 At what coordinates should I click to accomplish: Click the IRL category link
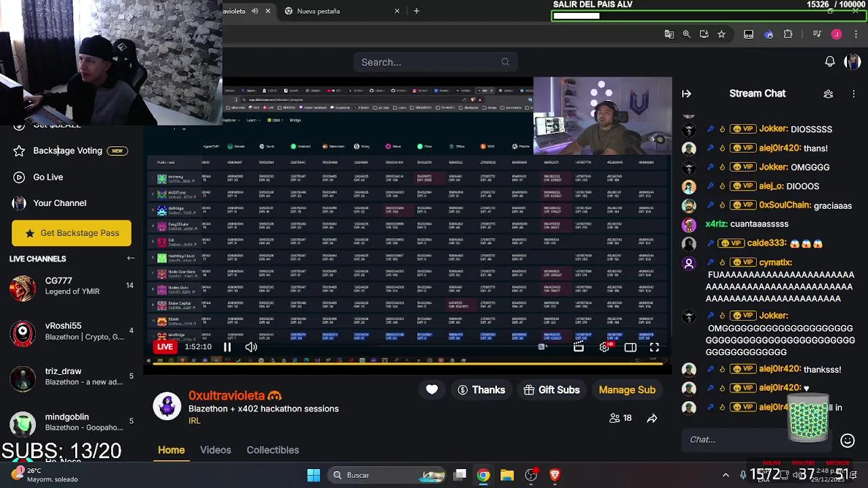pyautogui.click(x=195, y=421)
